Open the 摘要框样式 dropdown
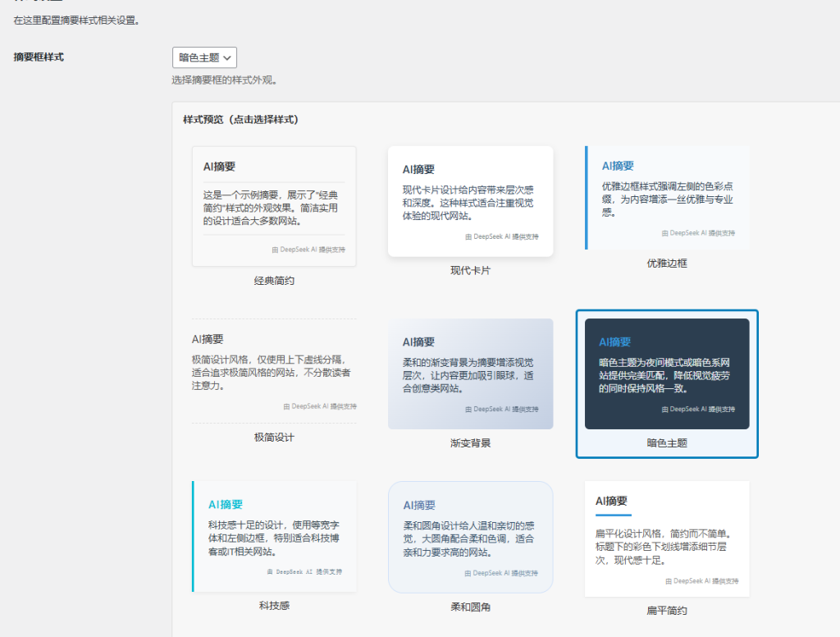The width and height of the screenshot is (840, 637). point(204,57)
